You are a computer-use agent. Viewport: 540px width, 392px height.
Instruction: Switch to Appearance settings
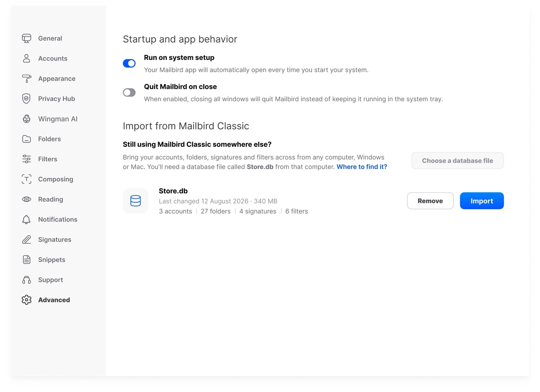pos(57,78)
